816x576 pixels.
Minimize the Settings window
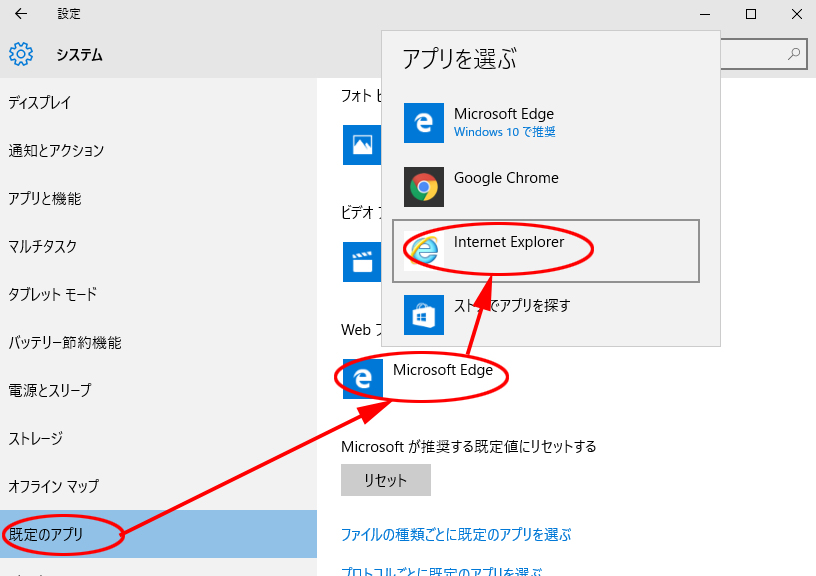(705, 14)
